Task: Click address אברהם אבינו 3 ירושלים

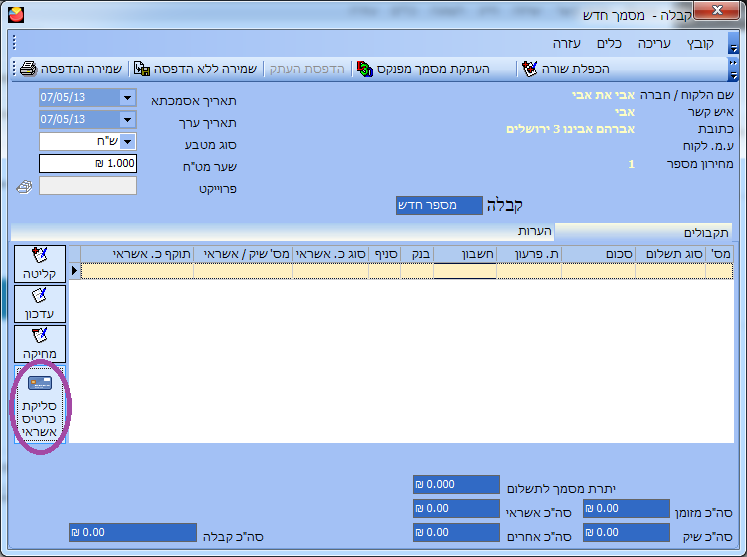Action: click(570, 129)
